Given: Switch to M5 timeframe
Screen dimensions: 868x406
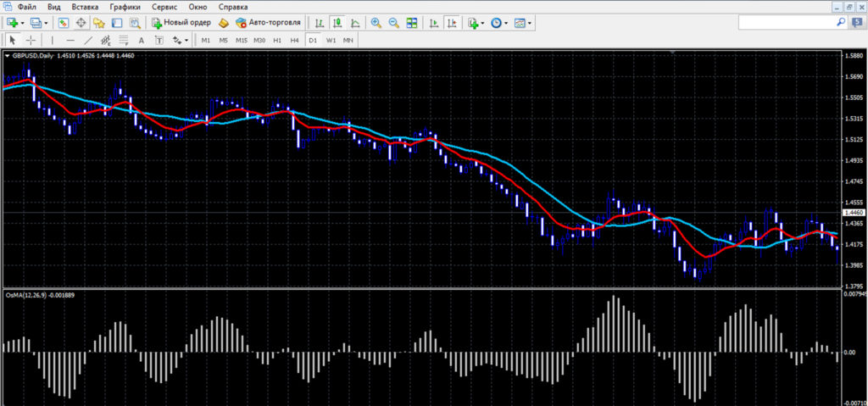Looking at the screenshot, I should pos(223,41).
